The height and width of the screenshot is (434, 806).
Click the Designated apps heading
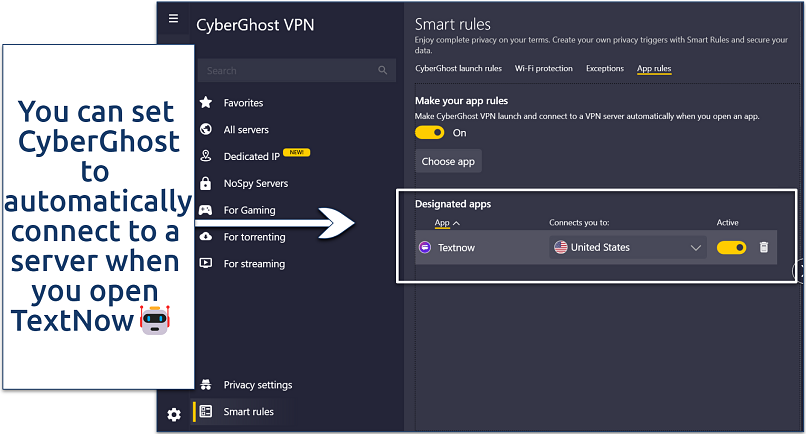(453, 204)
